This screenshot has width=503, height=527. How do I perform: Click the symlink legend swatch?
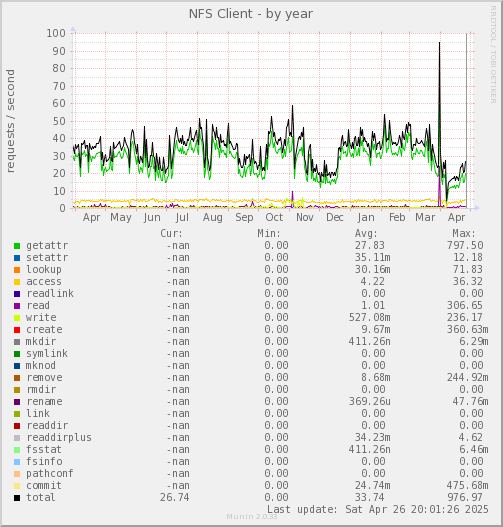[x=17, y=354]
